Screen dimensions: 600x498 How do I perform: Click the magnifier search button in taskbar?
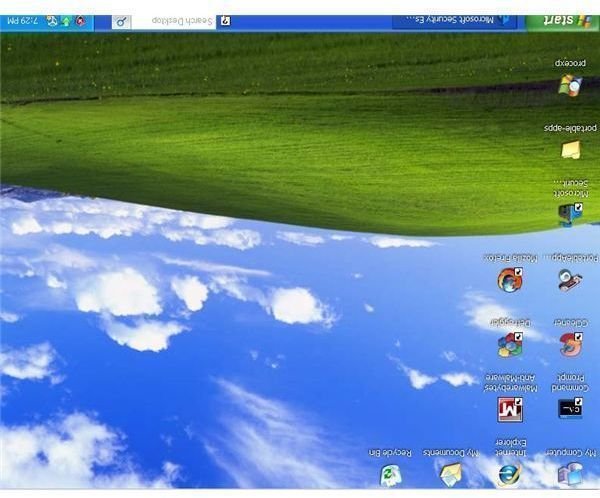(x=121, y=22)
